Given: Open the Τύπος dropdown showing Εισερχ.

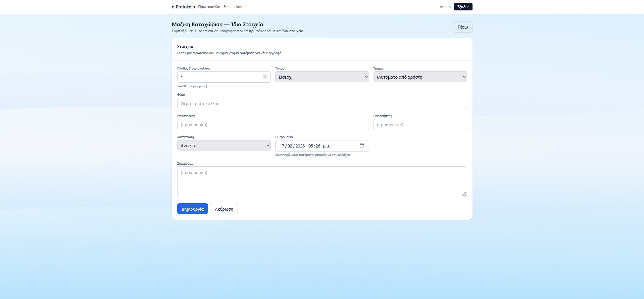Looking at the screenshot, I should [322, 77].
